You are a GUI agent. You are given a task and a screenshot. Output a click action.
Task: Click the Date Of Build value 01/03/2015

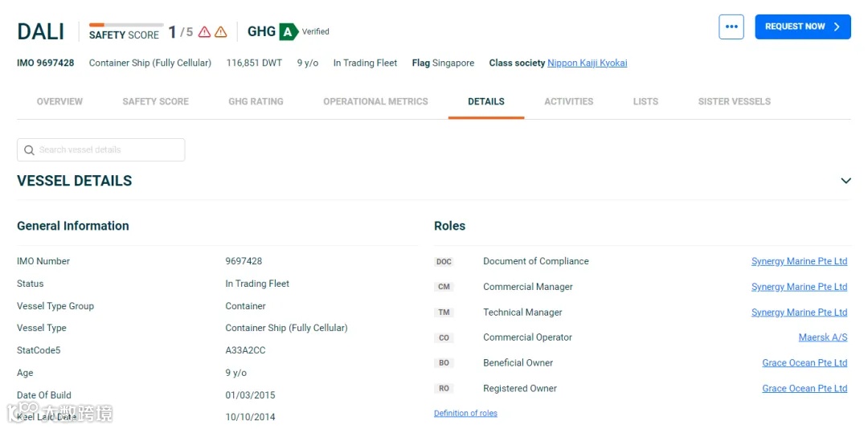[x=250, y=395]
